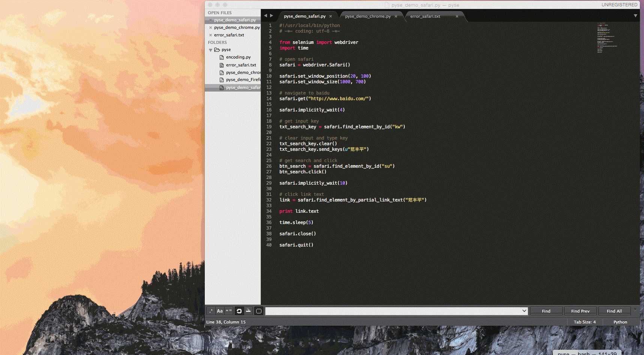
Task: Close the find panel with its x
Action: (x=635, y=310)
